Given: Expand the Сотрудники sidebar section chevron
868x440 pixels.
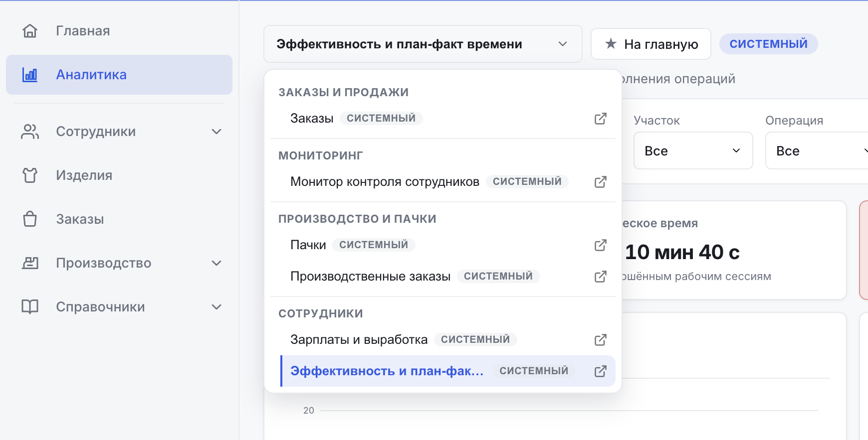Looking at the screenshot, I should click(217, 132).
